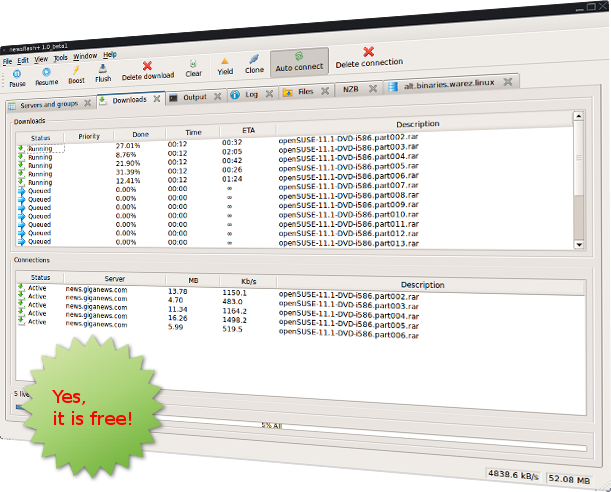Screen dimensions: 611x492
Task: Close the Log tab
Action: [269, 93]
